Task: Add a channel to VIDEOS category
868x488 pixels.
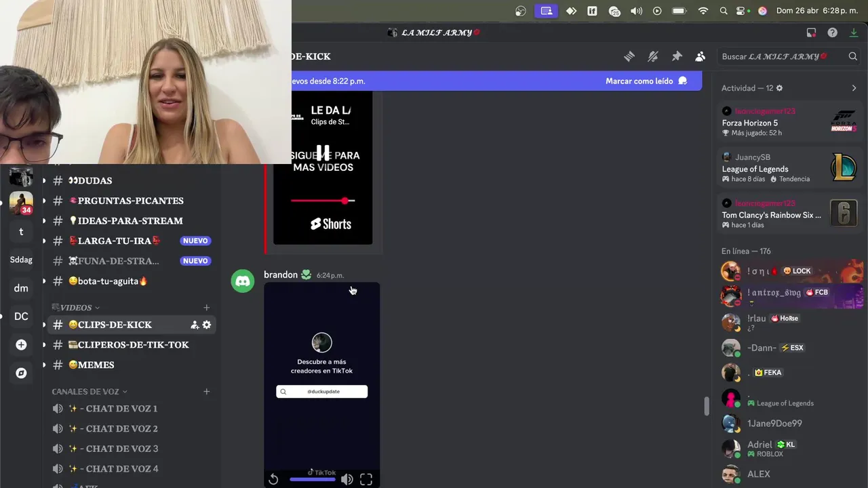Action: (x=207, y=308)
